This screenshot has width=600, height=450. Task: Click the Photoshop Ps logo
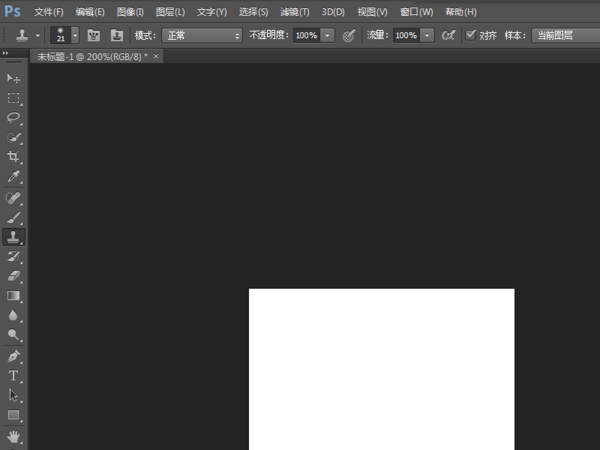12,11
